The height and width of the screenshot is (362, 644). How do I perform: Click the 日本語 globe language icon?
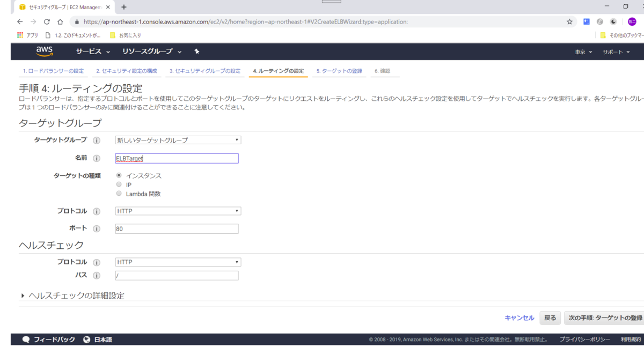(x=87, y=338)
